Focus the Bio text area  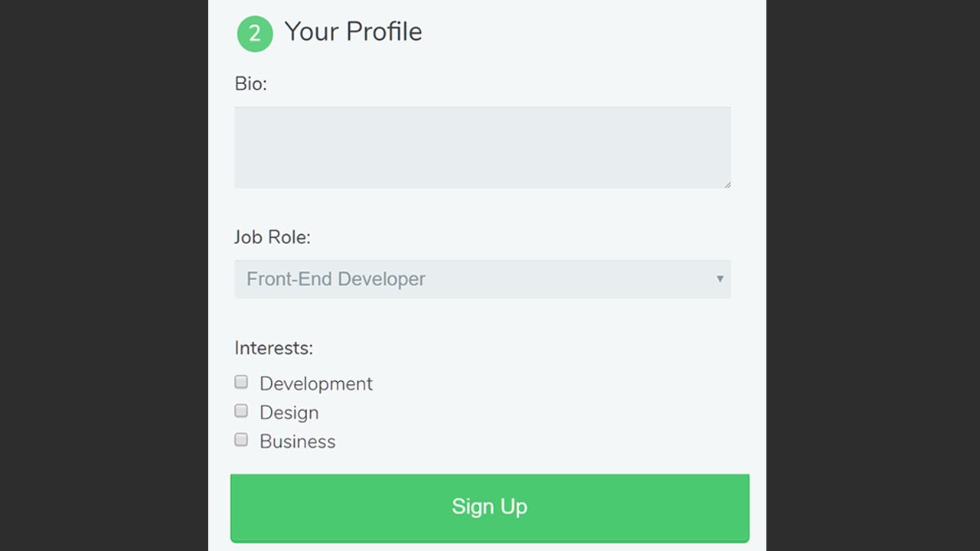pos(482,147)
